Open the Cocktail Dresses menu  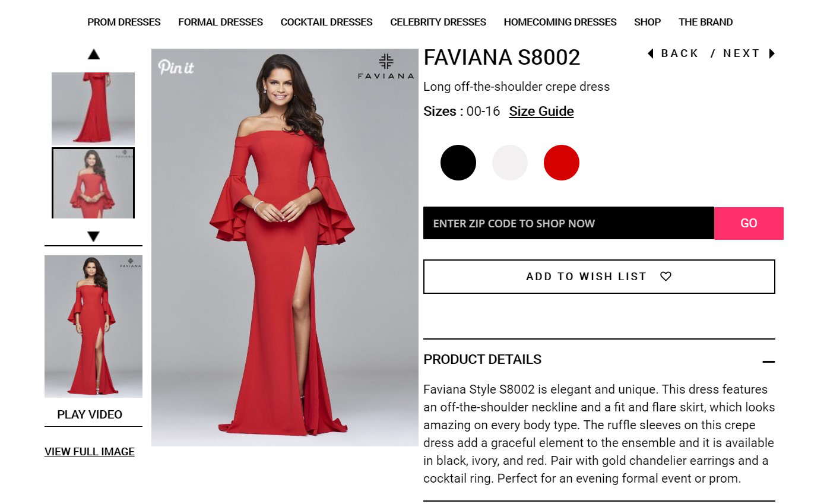point(327,22)
